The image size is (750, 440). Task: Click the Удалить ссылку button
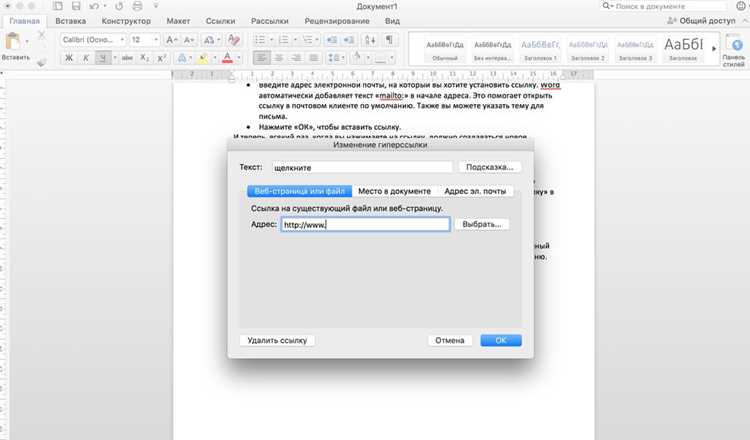point(277,340)
